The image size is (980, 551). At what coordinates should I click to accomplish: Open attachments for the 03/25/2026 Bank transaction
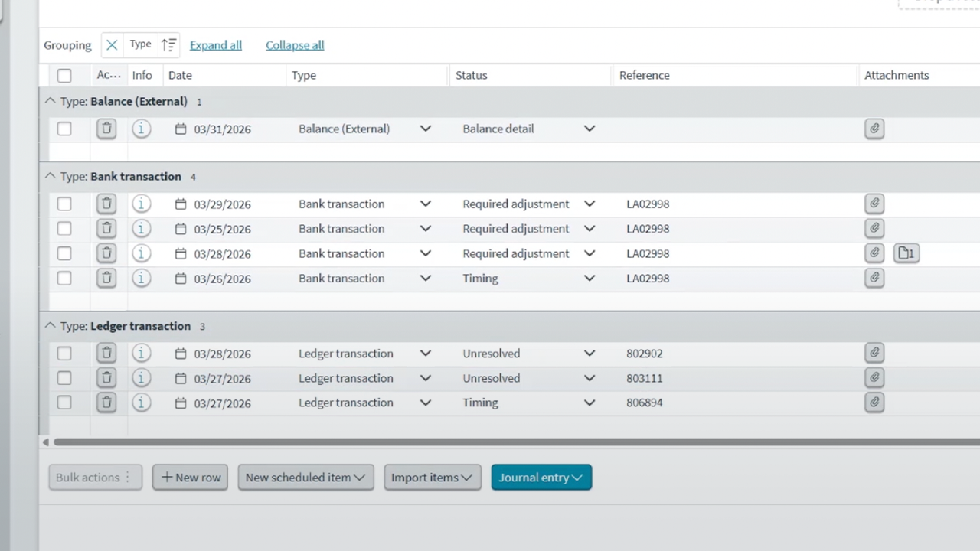pos(874,228)
